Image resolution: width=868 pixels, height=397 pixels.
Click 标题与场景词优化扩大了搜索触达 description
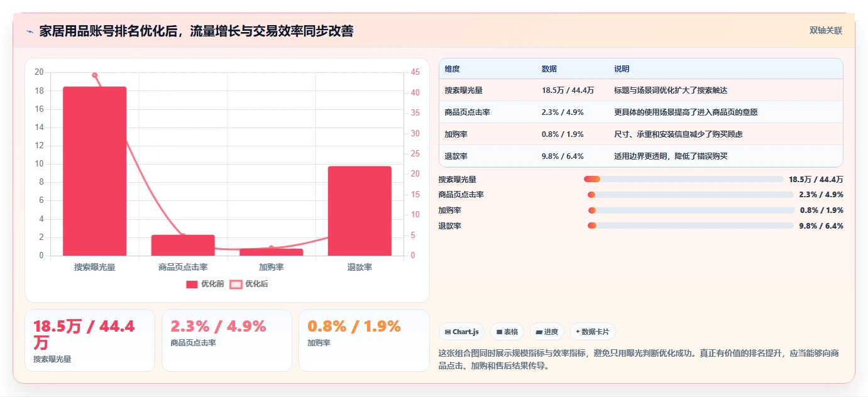[x=671, y=90]
